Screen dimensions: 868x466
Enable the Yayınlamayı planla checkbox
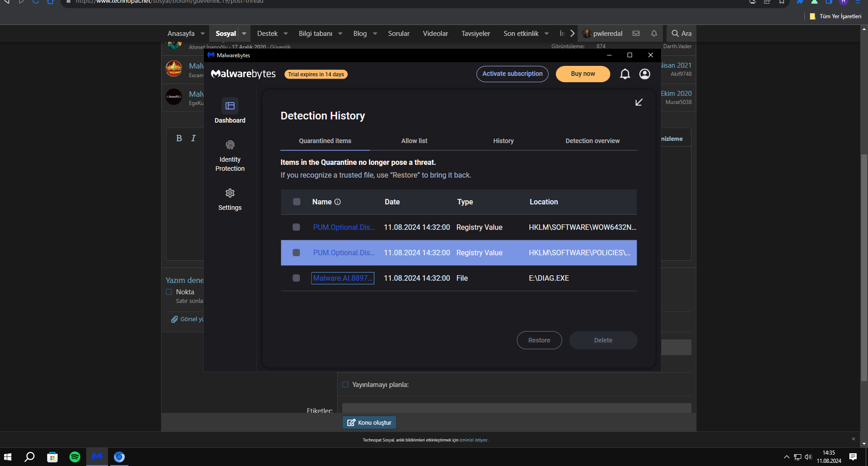345,385
